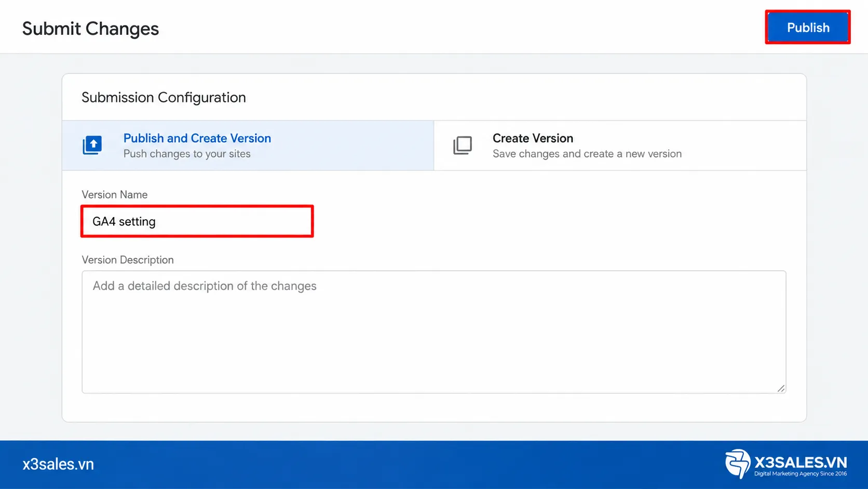The height and width of the screenshot is (489, 868).
Task: Click the blue Publish button
Action: point(808,28)
